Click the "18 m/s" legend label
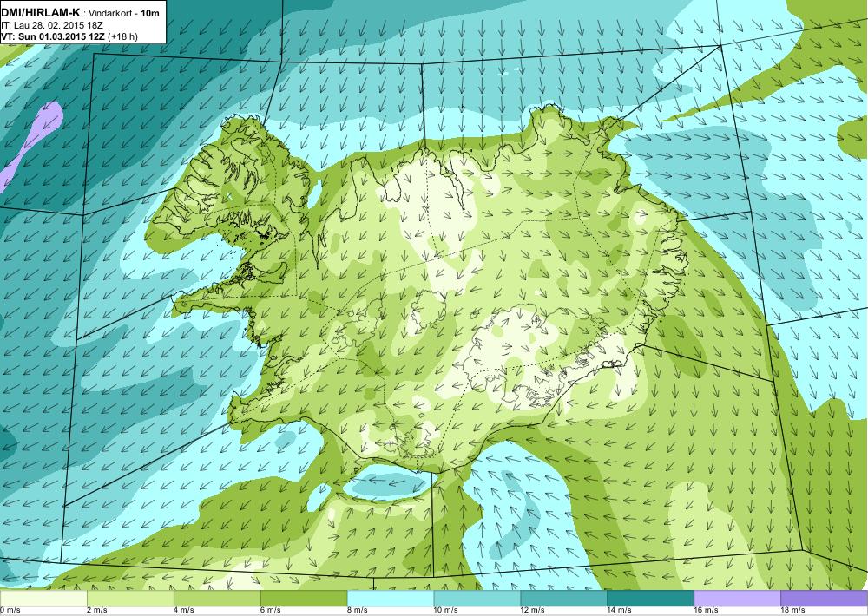This screenshot has height=616, width=868. coord(793,611)
